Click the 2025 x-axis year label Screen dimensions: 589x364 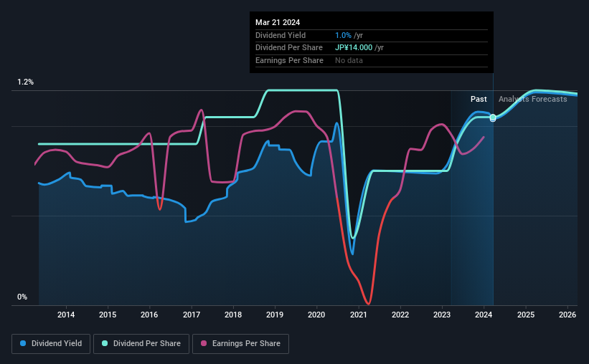pyautogui.click(x=526, y=315)
